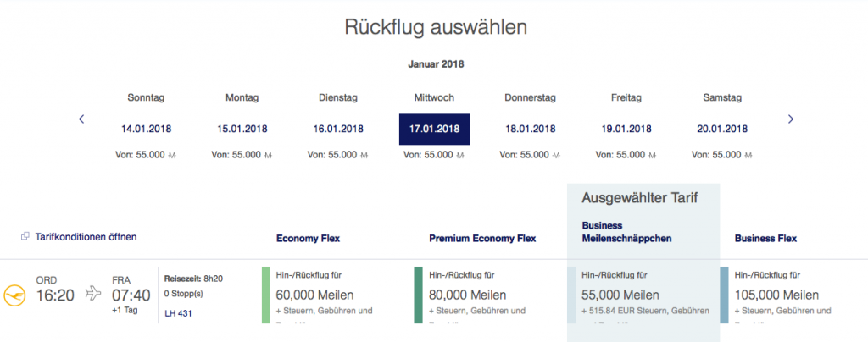Choose Dienstag 16.01.2018 date
This screenshot has width=868, height=342.
pos(338,129)
